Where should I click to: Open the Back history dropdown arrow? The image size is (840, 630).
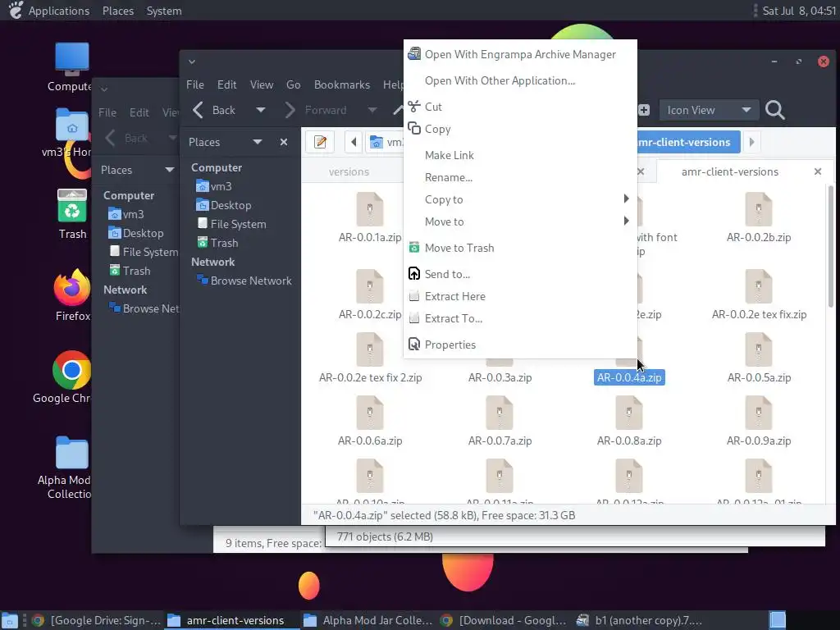click(x=260, y=111)
